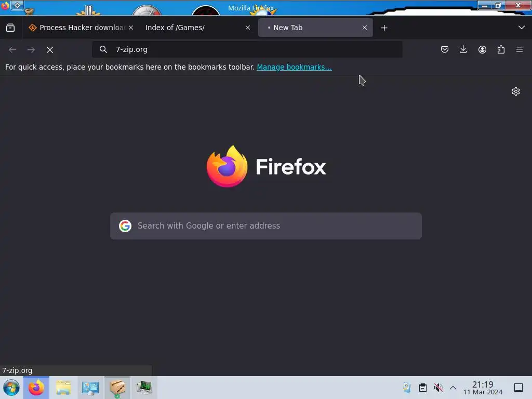This screenshot has height=399, width=532.
Task: Open the Manage bookmarks link
Action: pos(294,67)
